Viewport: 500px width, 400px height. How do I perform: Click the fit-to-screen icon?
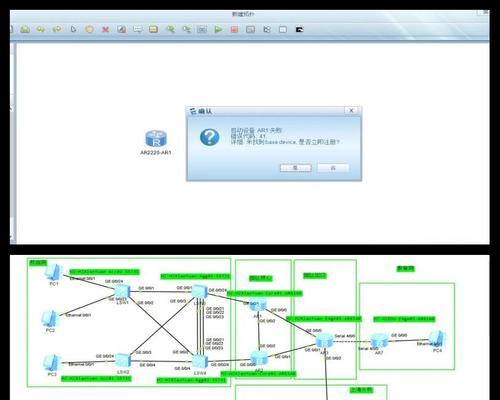[202, 30]
